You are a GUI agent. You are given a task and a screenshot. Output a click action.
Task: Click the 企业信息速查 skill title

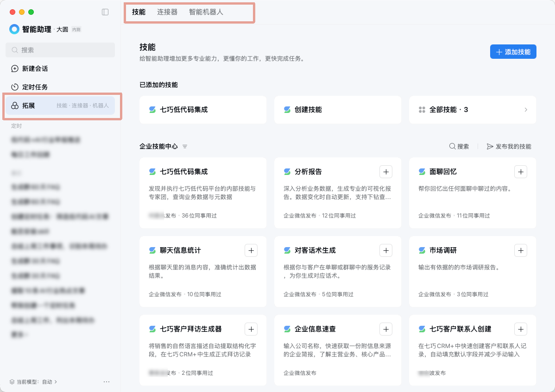point(315,330)
